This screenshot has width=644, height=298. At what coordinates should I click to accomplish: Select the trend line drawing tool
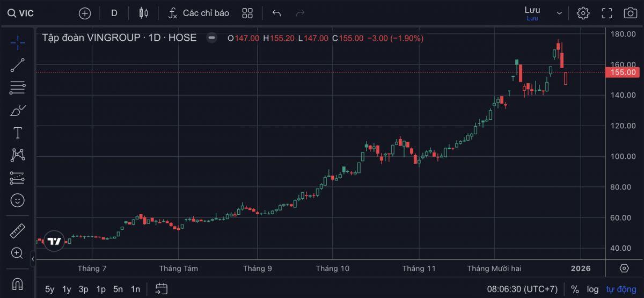(18, 65)
